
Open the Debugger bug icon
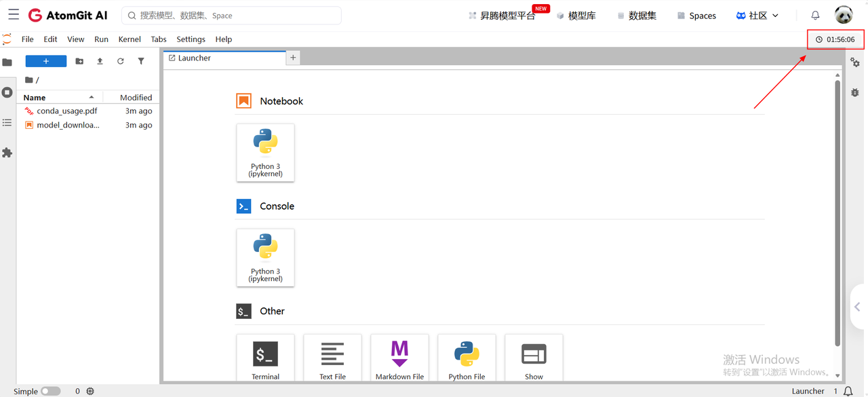[855, 92]
